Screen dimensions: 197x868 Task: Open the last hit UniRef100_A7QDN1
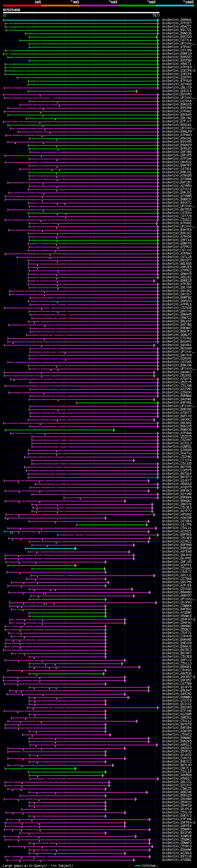pos(176,860)
